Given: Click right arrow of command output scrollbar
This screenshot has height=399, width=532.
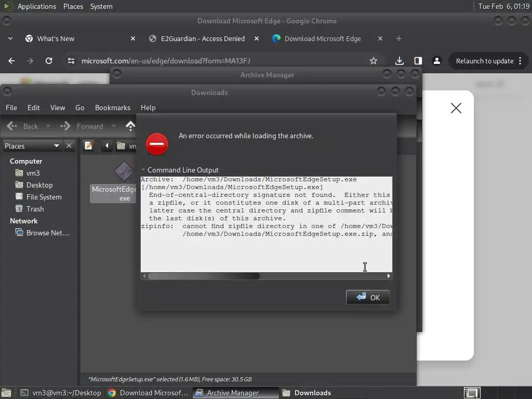Looking at the screenshot, I should [389, 276].
